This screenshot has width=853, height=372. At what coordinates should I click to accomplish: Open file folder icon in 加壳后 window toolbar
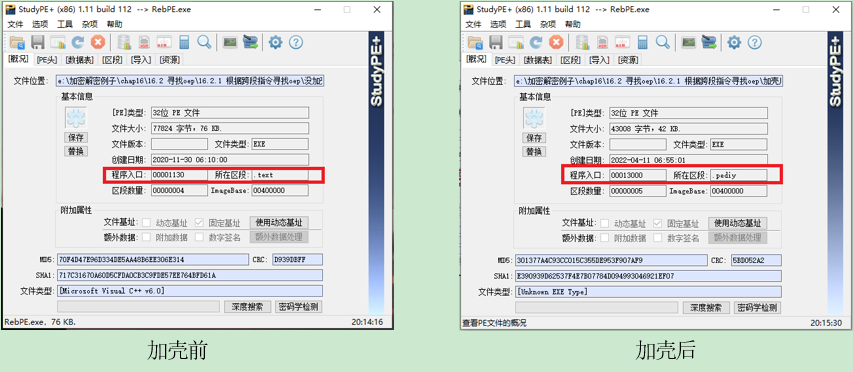coord(475,42)
